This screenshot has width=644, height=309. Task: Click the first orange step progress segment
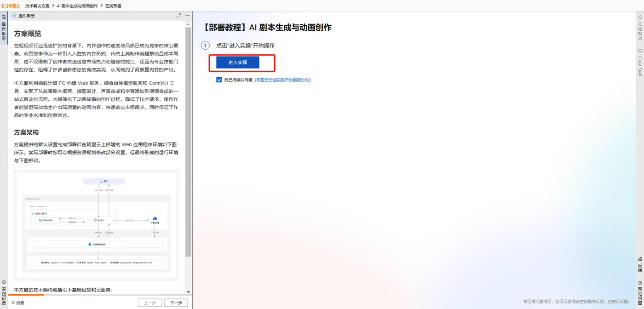26,295
